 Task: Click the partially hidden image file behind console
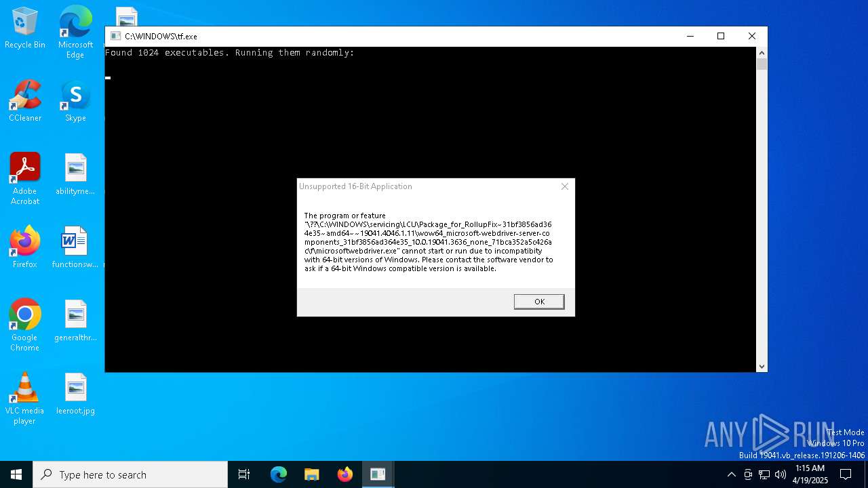pos(127,16)
